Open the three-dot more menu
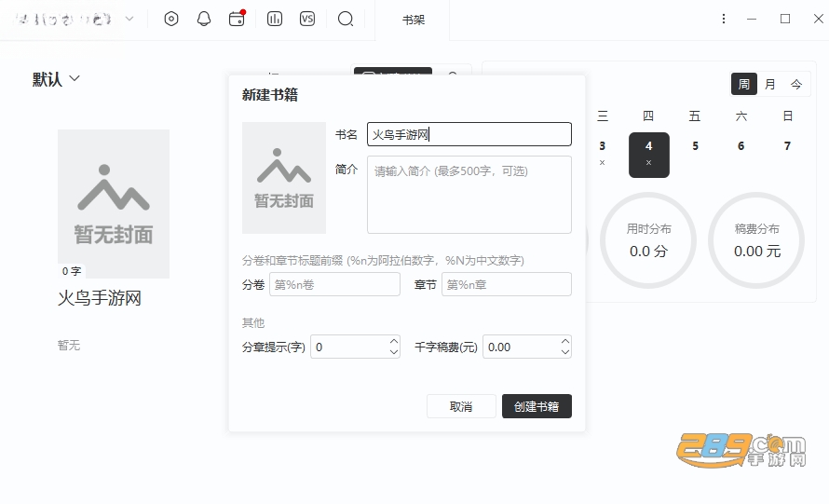Image resolution: width=829 pixels, height=504 pixels. [723, 19]
